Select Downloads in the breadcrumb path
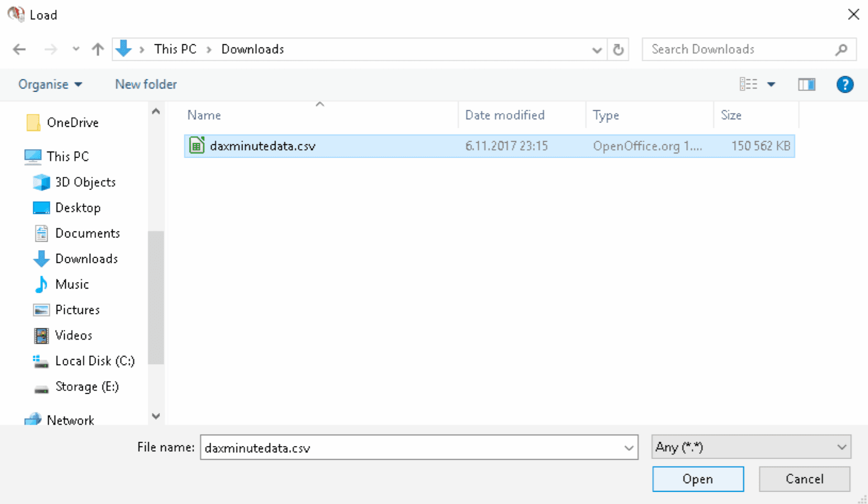This screenshot has height=504, width=868. pyautogui.click(x=253, y=49)
